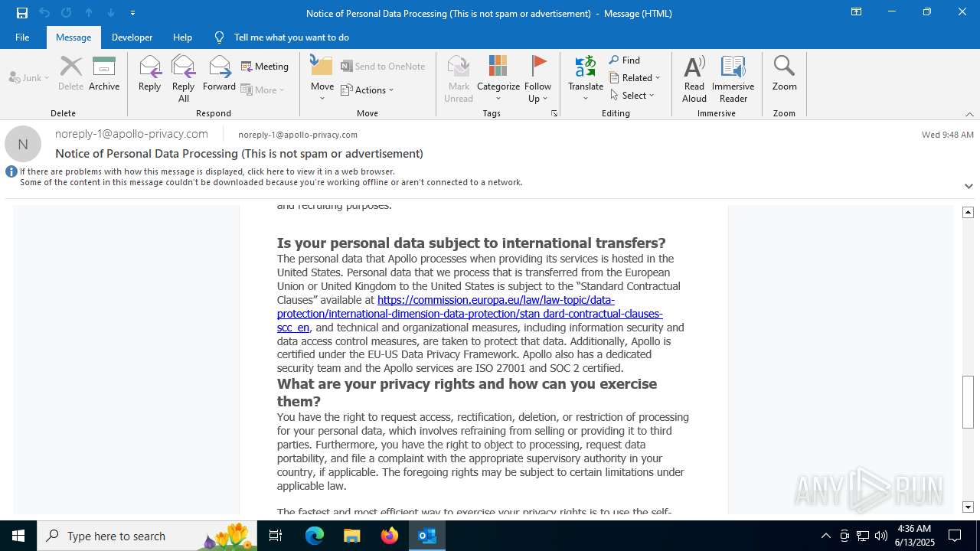Open the Actions dropdown
This screenshot has width=980, height=551.
pos(367,90)
